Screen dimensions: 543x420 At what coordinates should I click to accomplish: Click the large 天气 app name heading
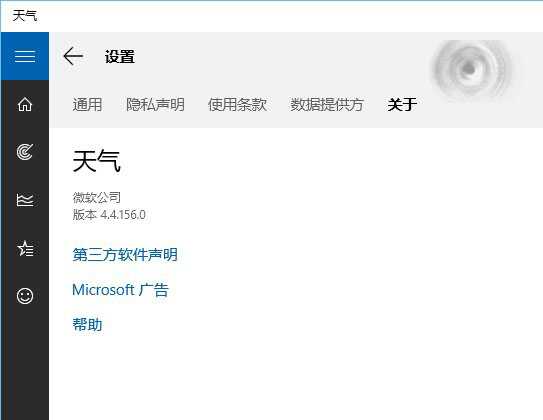coord(97,161)
